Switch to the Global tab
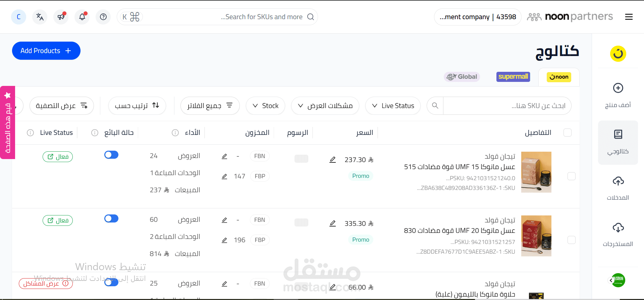Screen dimensions: 644x300 point(462,77)
